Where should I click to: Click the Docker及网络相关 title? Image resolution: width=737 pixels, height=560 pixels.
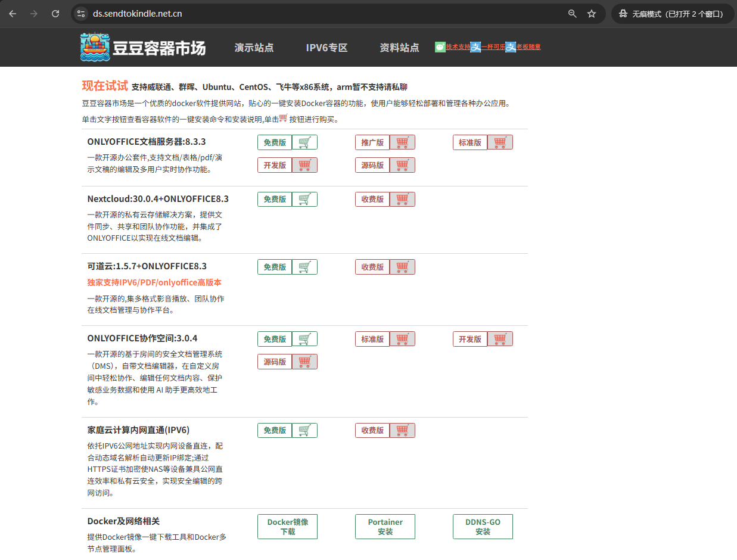coord(123,521)
